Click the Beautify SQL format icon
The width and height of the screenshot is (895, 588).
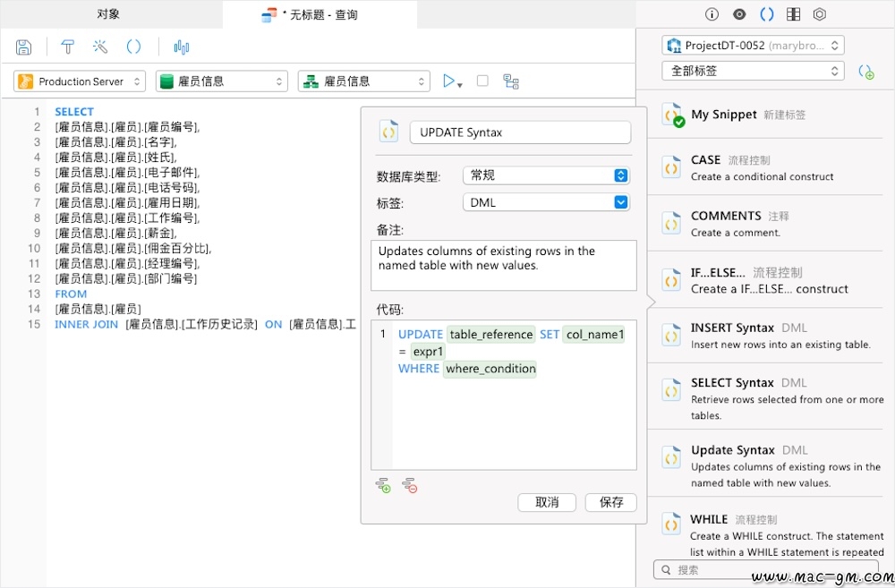(x=67, y=47)
